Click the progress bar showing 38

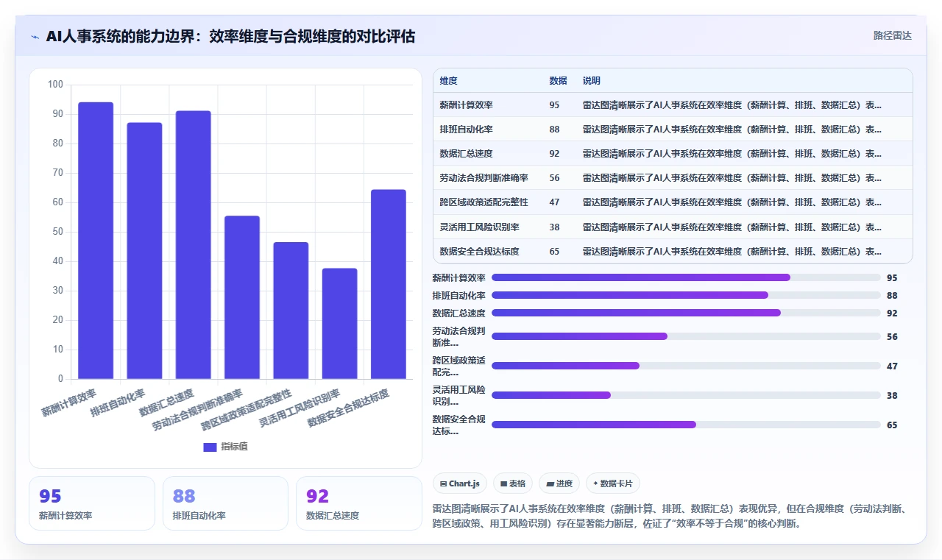[686, 395]
